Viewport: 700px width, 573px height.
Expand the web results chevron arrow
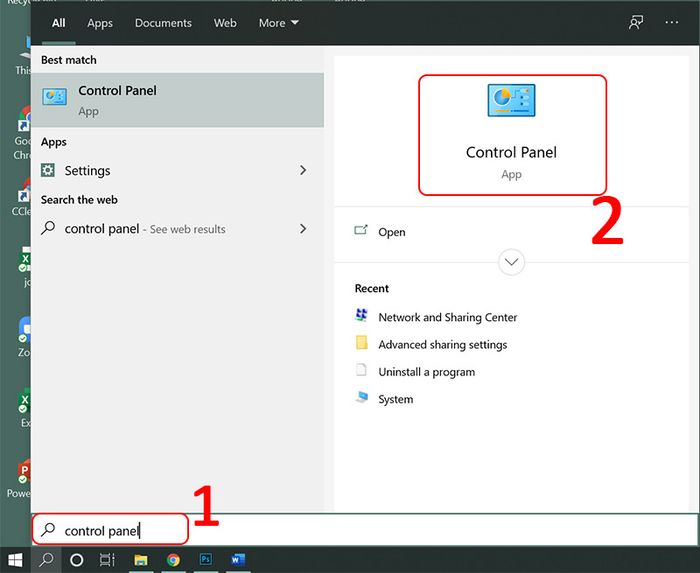(303, 228)
